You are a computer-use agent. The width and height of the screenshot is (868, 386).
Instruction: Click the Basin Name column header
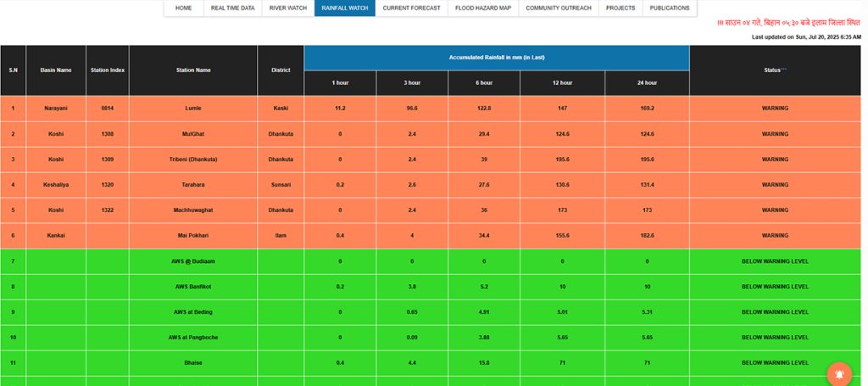(x=56, y=70)
